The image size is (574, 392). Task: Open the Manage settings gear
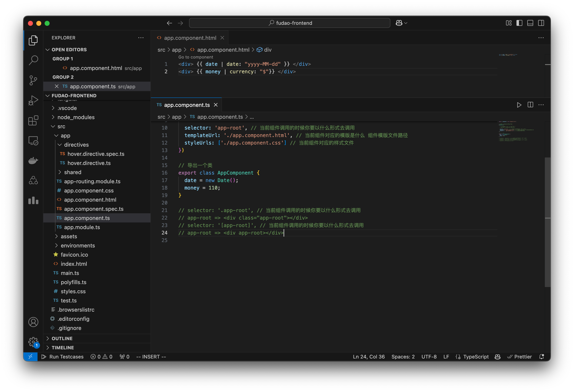pyautogui.click(x=33, y=342)
